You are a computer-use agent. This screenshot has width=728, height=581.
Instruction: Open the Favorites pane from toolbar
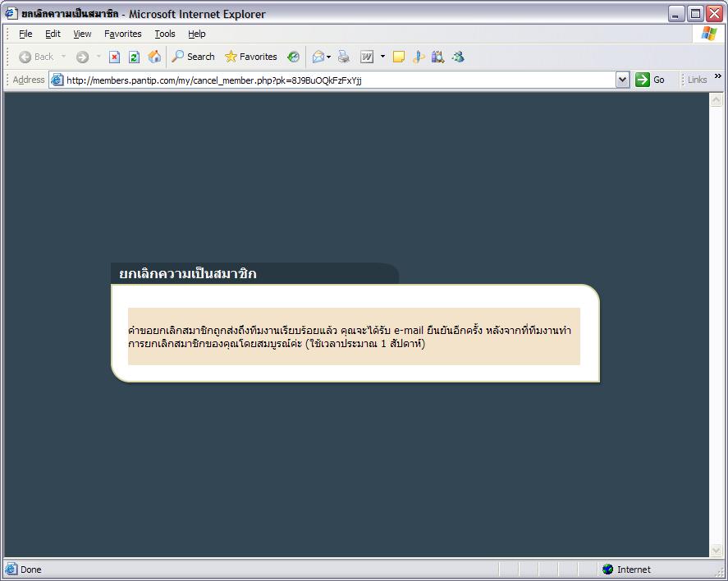250,57
